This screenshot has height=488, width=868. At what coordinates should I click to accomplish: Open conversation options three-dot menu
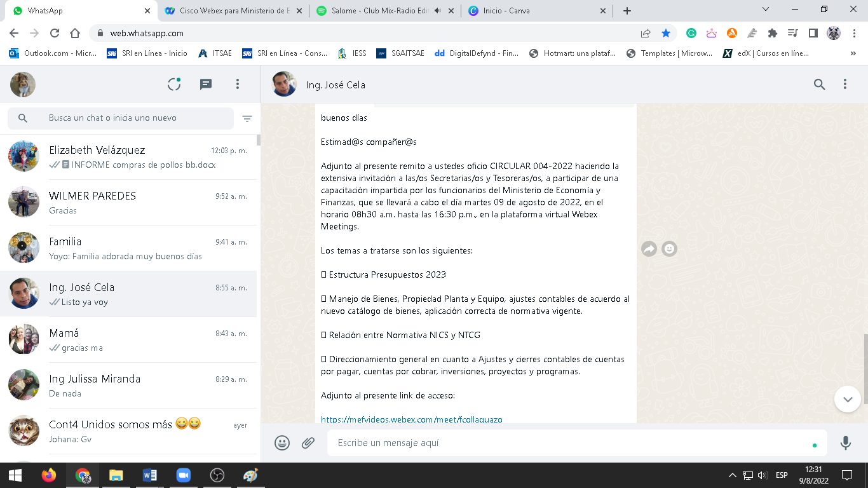845,85
